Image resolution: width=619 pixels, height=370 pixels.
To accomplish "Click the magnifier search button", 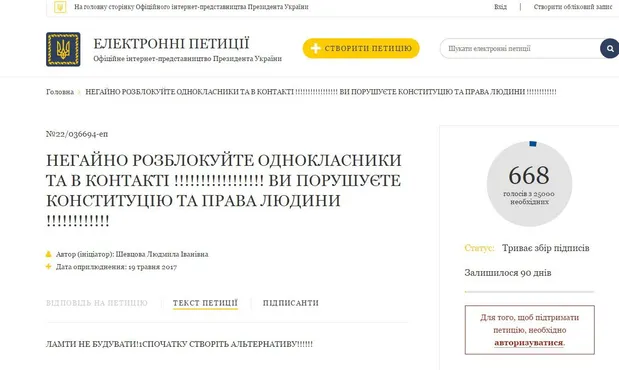I will [610, 49].
